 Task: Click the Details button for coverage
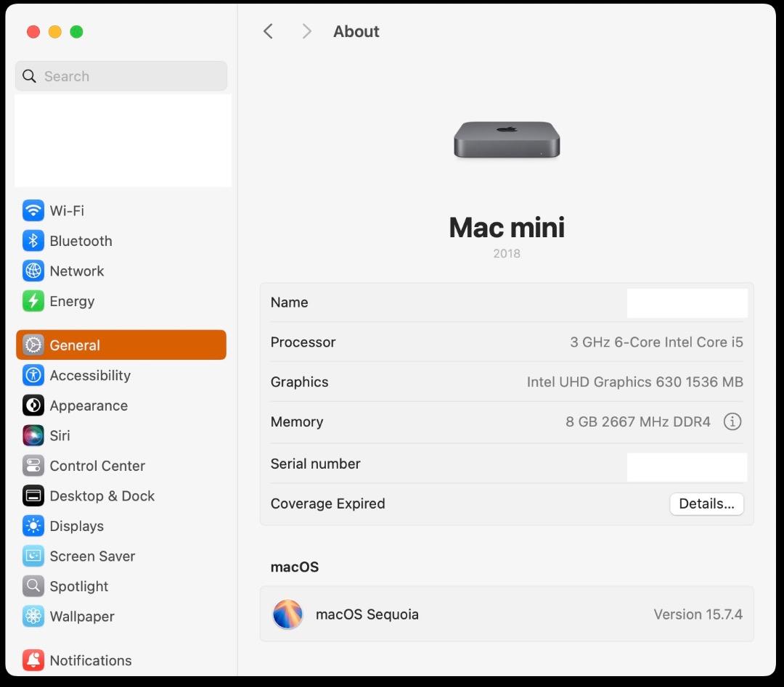706,503
